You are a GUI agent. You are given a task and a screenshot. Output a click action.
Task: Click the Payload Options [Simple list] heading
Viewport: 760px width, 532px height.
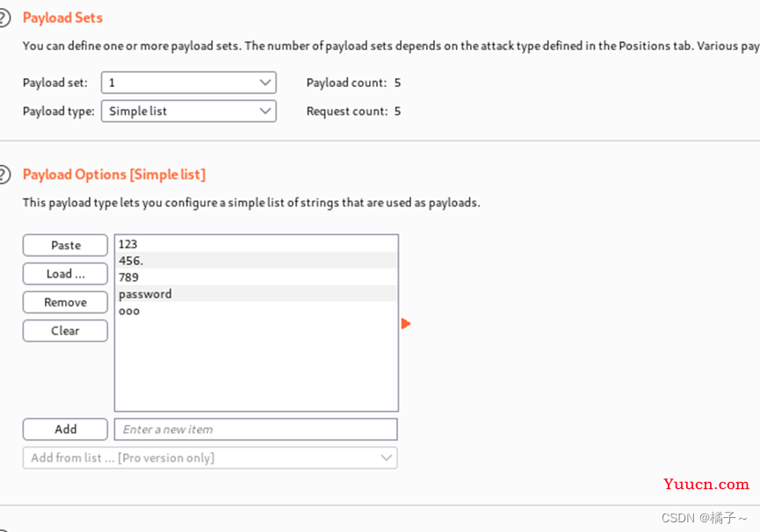[x=114, y=175]
